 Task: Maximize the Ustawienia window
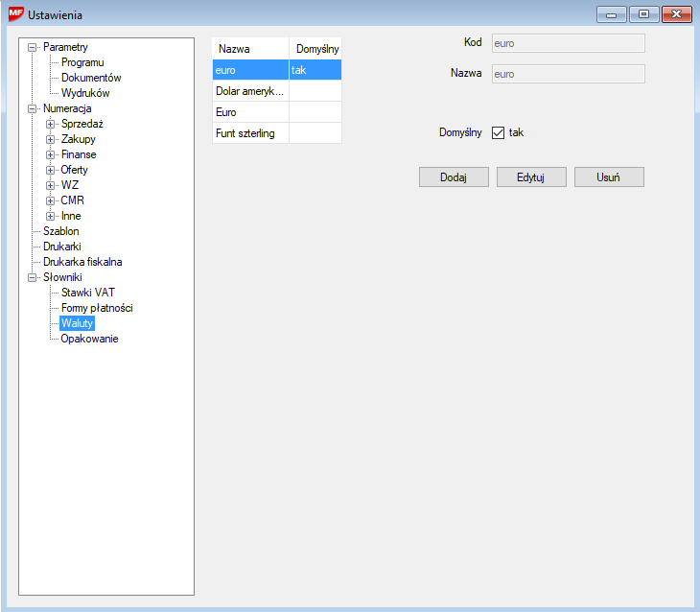click(x=643, y=14)
